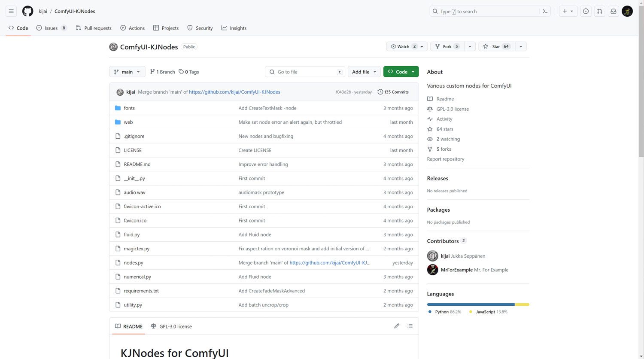Edit README using the pencil icon
This screenshot has height=359, width=644.
click(x=397, y=326)
